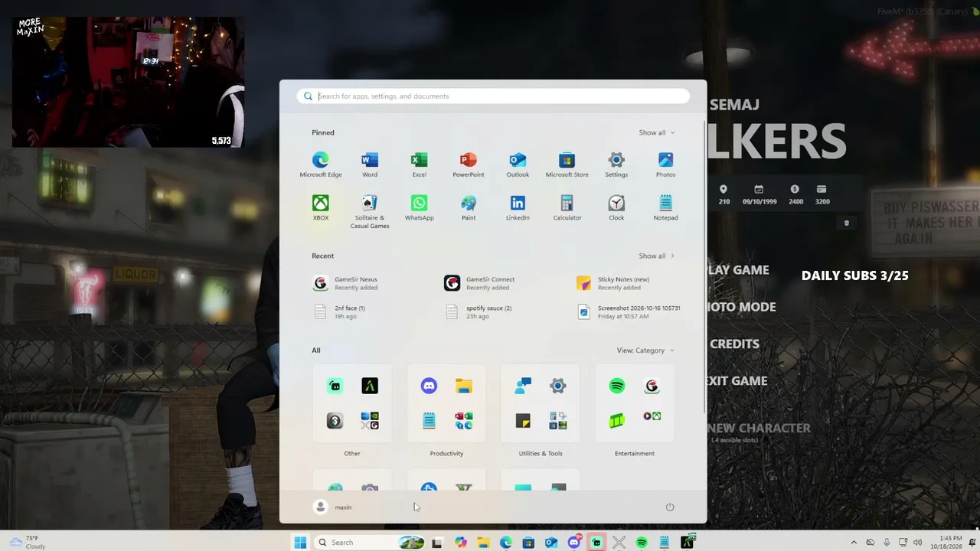Start PowerPoint from pinned apps

tap(468, 165)
